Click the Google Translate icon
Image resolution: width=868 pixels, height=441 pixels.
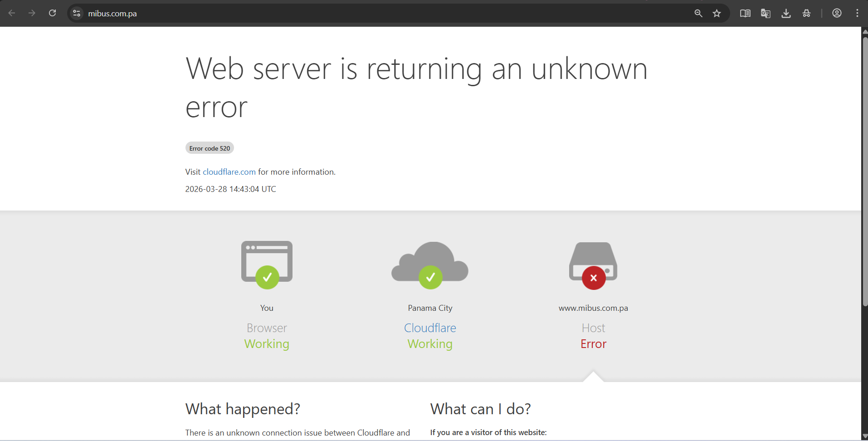pos(766,13)
